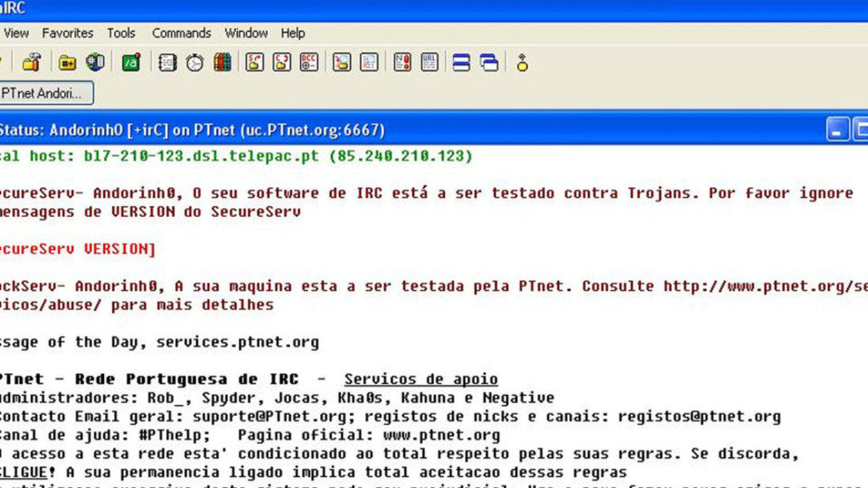Cascade windows using the toolbar icon

489,62
